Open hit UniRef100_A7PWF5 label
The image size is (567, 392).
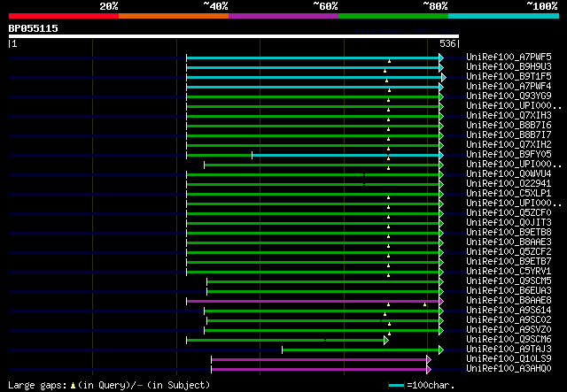coord(509,57)
